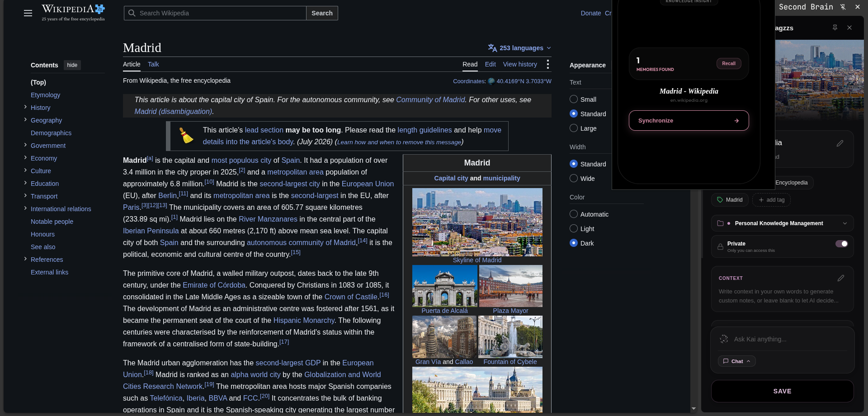
Task: Open the Puerta de Alcalá thumbnail image
Action: pyautogui.click(x=445, y=286)
